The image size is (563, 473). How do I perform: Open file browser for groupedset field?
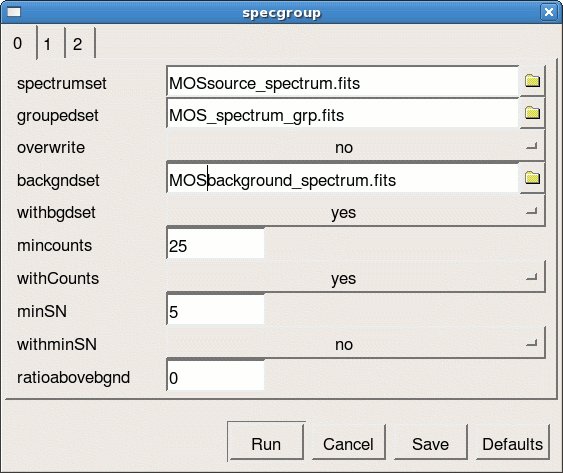532,113
